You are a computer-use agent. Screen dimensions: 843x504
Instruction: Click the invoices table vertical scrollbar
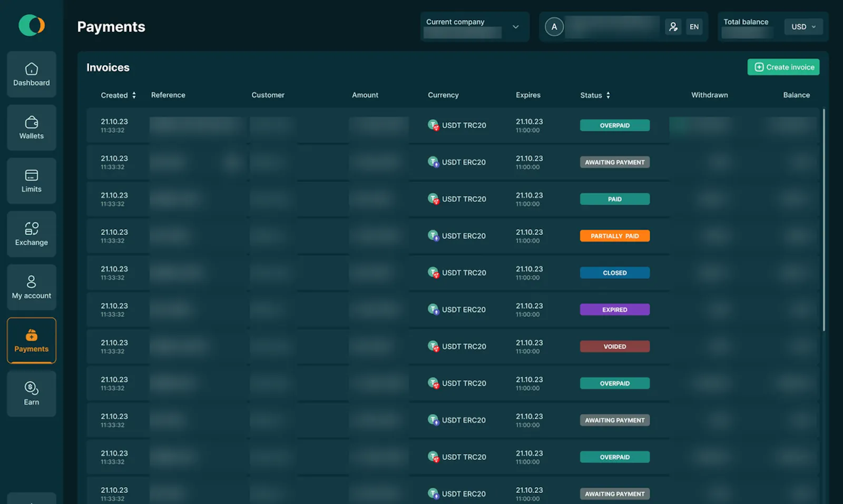(824, 220)
